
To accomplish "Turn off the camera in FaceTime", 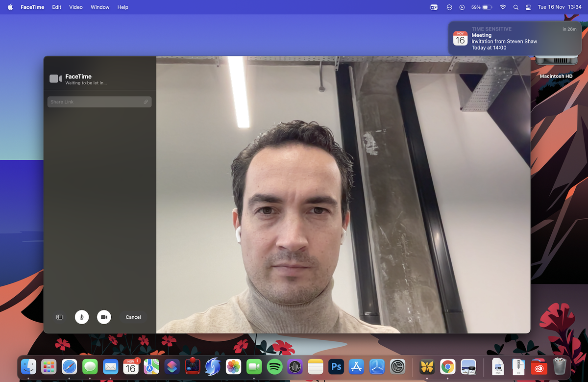I will tap(104, 317).
